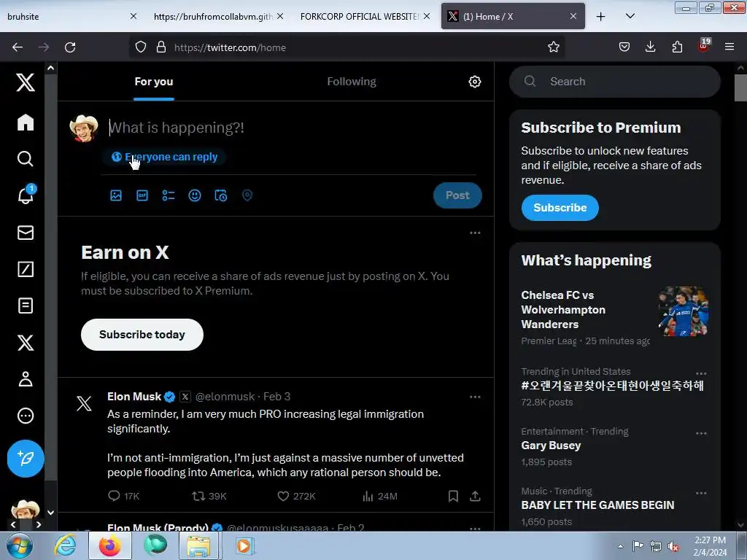This screenshot has height=560, width=747.
Task: Open more options on Elon Musk's post
Action: coord(475,397)
